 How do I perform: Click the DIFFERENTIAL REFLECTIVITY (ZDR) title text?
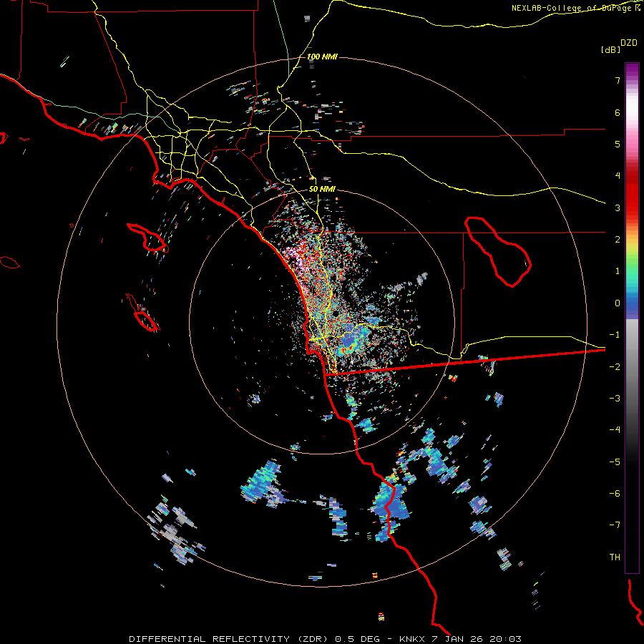click(228, 639)
